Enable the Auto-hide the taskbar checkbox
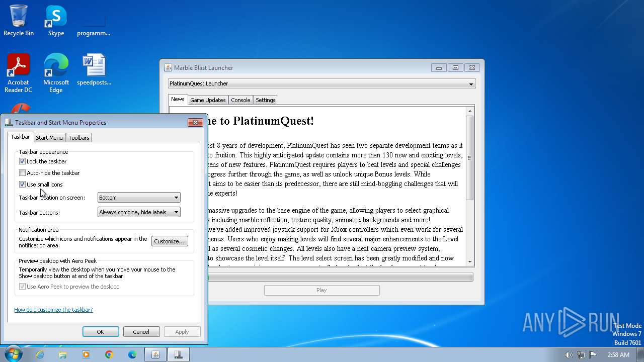The height and width of the screenshot is (362, 644). pos(22,173)
